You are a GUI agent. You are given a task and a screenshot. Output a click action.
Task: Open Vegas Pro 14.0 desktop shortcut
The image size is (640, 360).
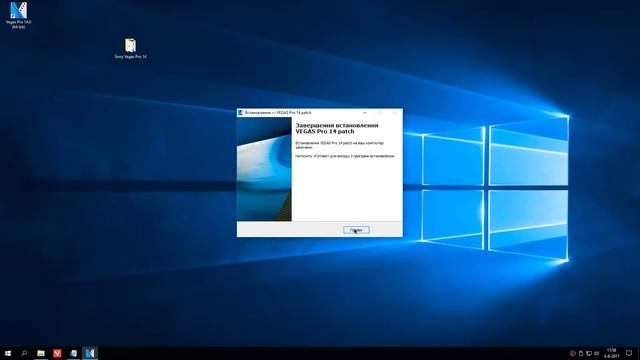tap(18, 15)
